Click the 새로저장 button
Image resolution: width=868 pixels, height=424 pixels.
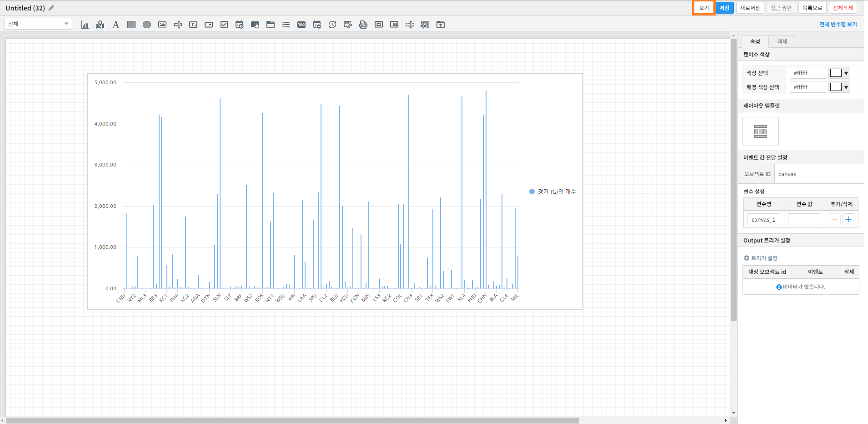tap(750, 8)
